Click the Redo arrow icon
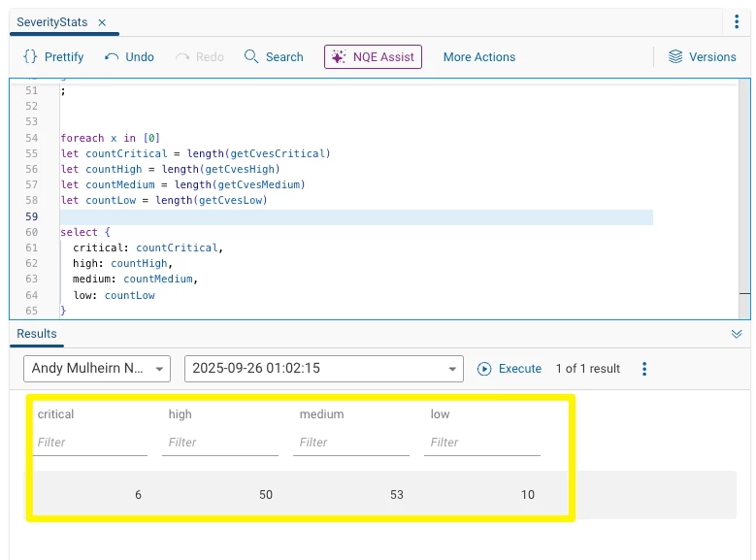 tap(181, 57)
